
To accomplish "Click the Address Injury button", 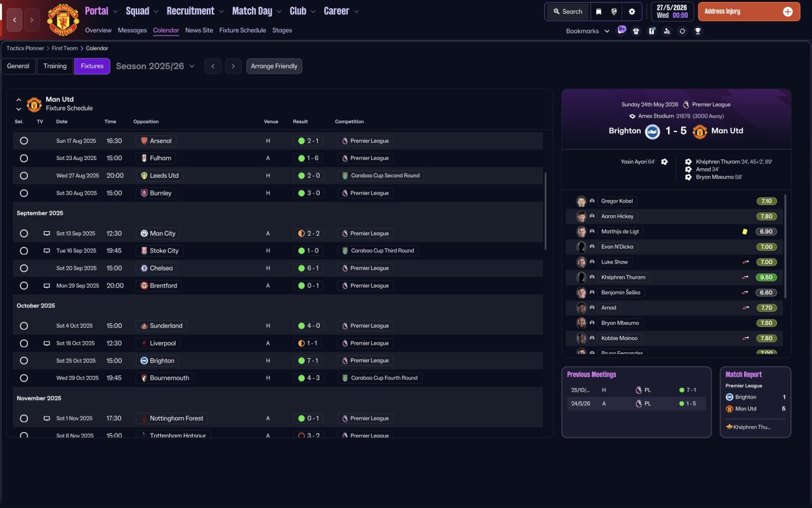I will [749, 11].
